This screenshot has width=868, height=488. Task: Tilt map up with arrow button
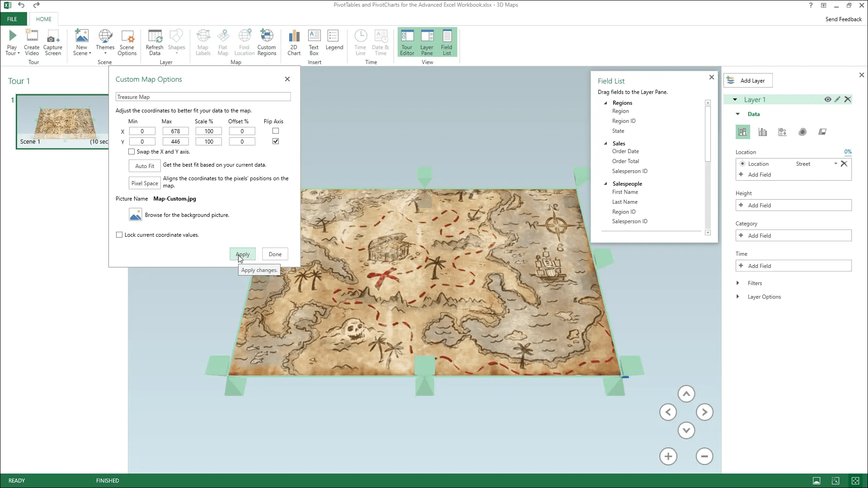click(x=686, y=394)
